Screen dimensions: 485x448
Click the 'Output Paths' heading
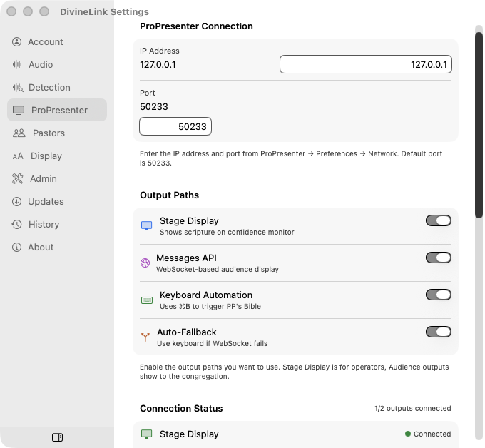click(170, 195)
